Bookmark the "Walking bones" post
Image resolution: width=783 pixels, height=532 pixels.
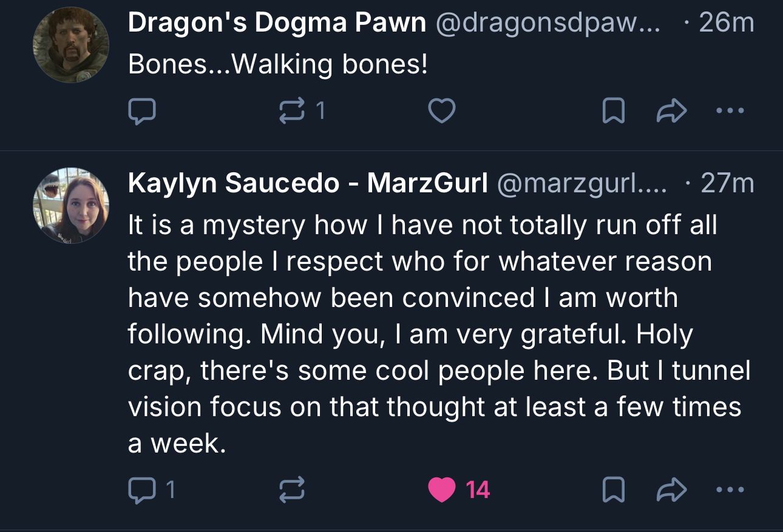(613, 111)
